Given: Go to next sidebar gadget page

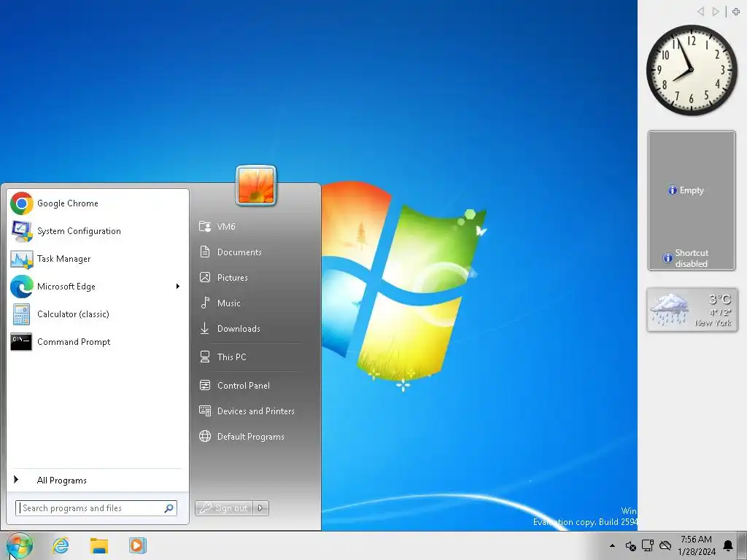Looking at the screenshot, I should click(716, 12).
